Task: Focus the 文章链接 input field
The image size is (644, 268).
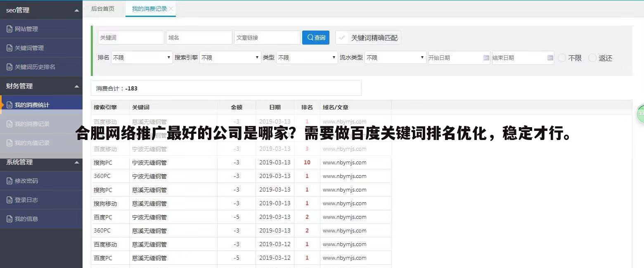Action: coord(267,38)
